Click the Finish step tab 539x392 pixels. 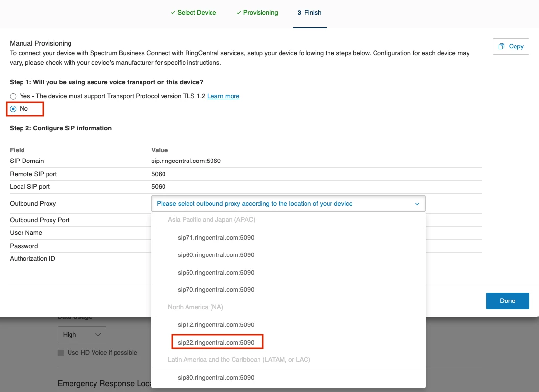(309, 13)
